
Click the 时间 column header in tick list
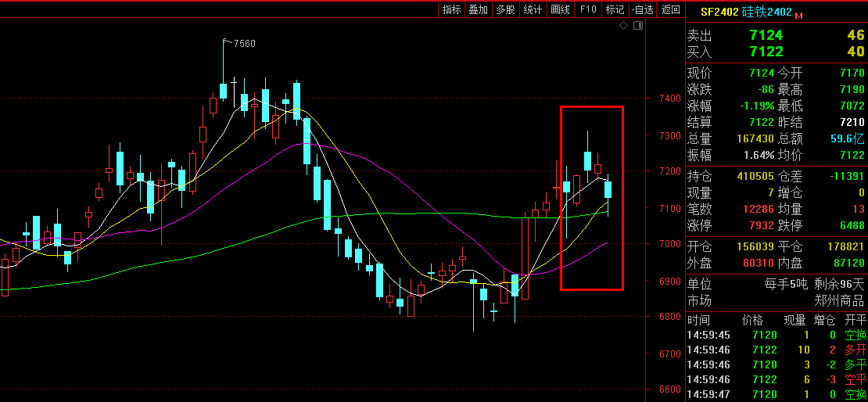coord(698,320)
